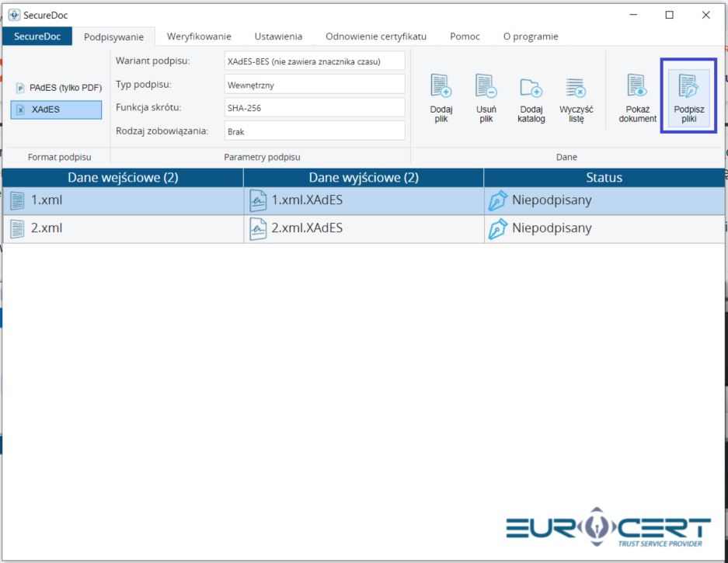
Task: Open the SecureDoc main menu tab
Action: point(37,36)
